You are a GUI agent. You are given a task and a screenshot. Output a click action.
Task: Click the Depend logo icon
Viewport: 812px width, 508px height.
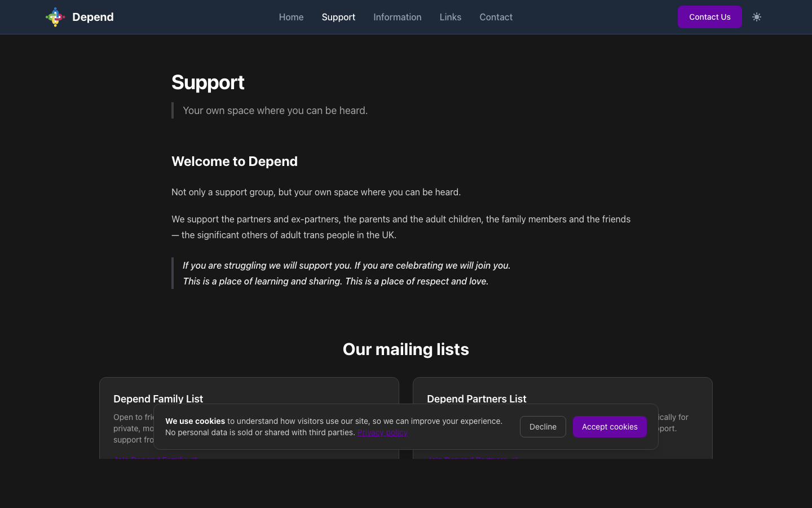(55, 17)
